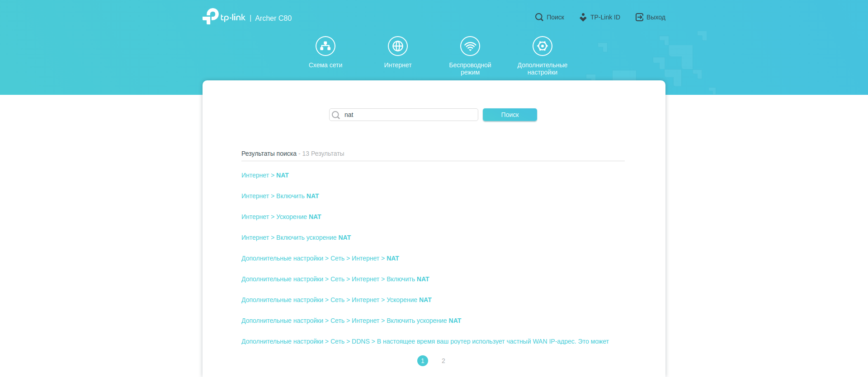This screenshot has width=868, height=377.
Task: Open the Дополнительные настройки gear icon
Action: coord(542,46)
